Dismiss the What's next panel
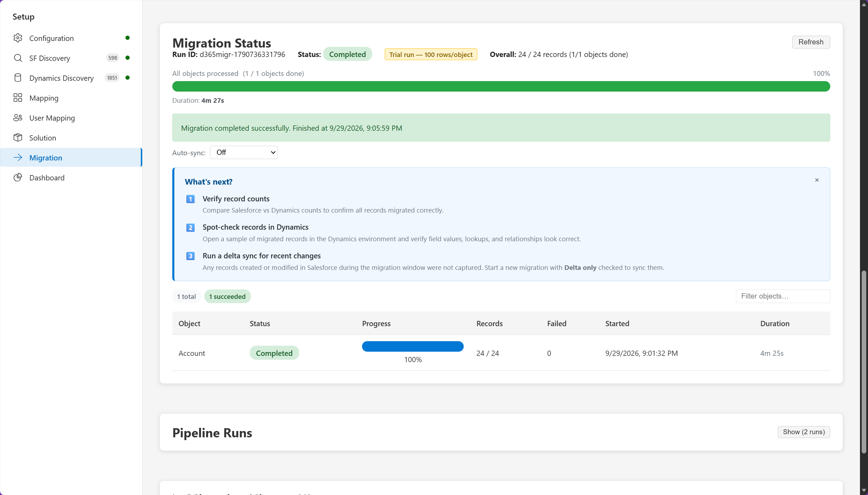This screenshot has width=868, height=495. click(817, 180)
